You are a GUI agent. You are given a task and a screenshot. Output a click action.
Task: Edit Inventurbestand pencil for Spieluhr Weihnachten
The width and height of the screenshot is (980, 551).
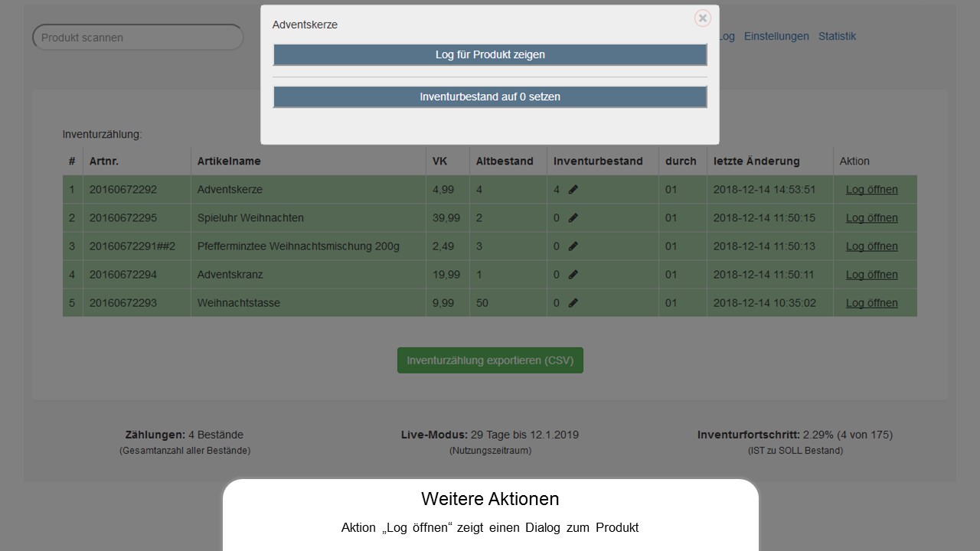tap(573, 218)
